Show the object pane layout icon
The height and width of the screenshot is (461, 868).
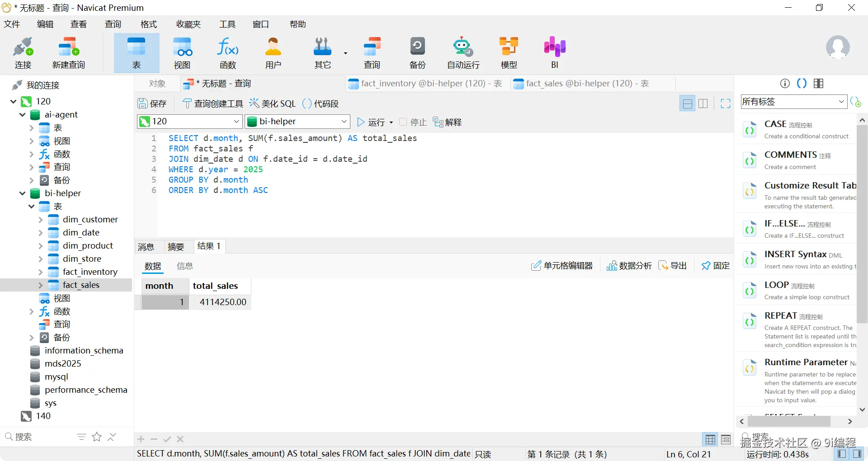point(818,83)
